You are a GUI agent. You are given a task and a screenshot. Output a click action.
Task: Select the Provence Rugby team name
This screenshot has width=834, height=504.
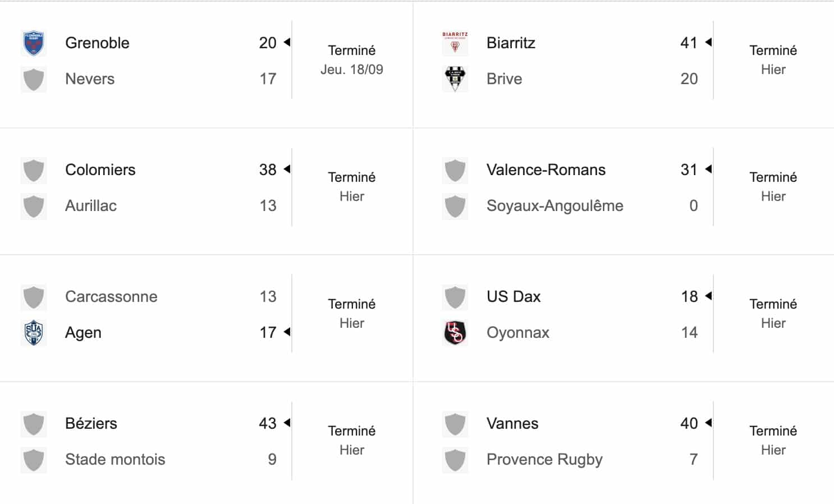pyautogui.click(x=544, y=460)
